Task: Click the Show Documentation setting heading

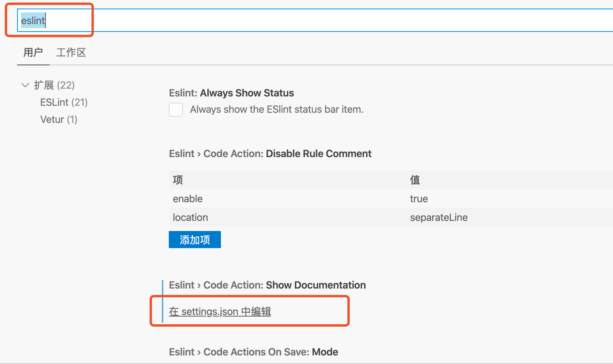Action: click(x=268, y=285)
